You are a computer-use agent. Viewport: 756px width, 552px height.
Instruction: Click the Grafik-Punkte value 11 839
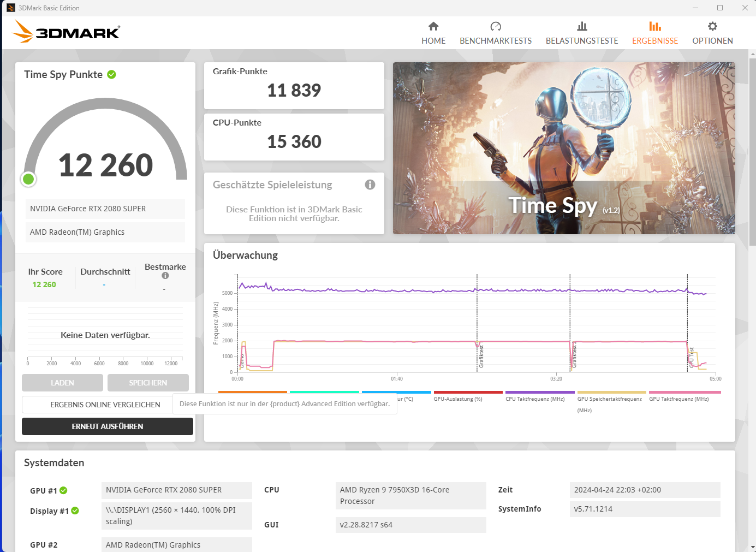click(294, 90)
